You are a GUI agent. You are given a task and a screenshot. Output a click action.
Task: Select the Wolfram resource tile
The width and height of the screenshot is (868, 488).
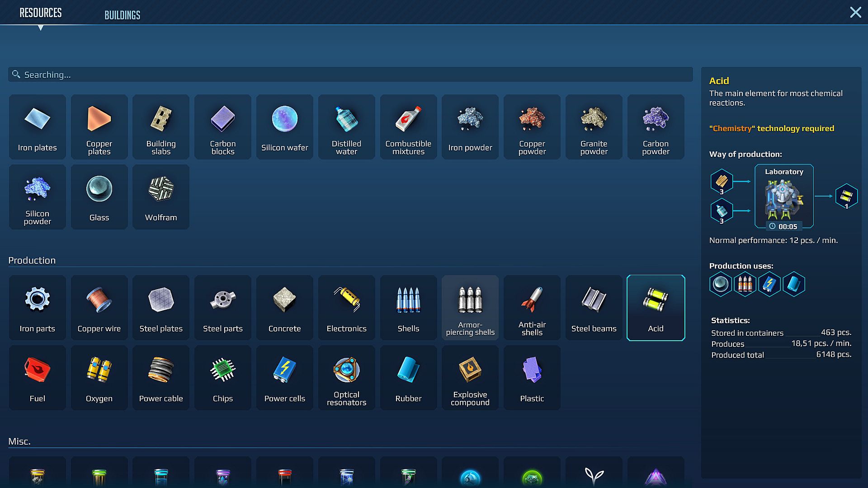click(161, 197)
